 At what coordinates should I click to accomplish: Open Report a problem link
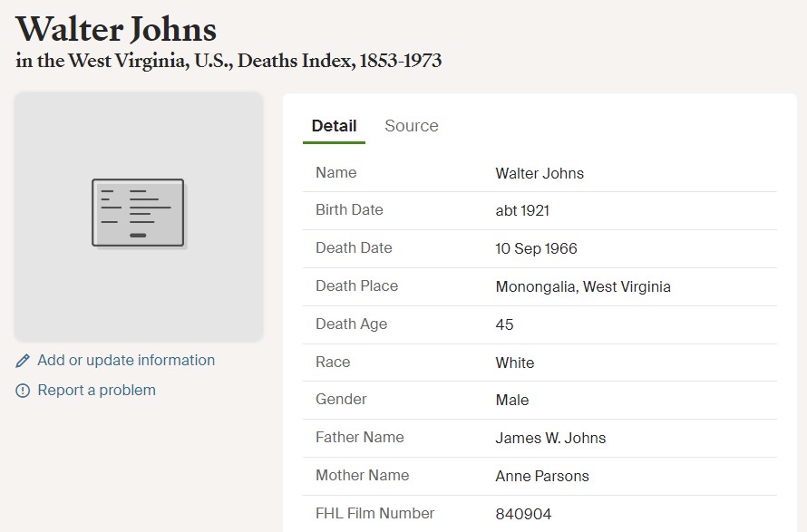pos(97,390)
